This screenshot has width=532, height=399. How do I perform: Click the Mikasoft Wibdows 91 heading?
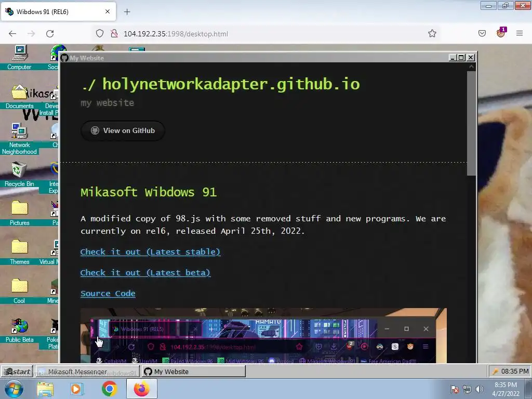149,192
